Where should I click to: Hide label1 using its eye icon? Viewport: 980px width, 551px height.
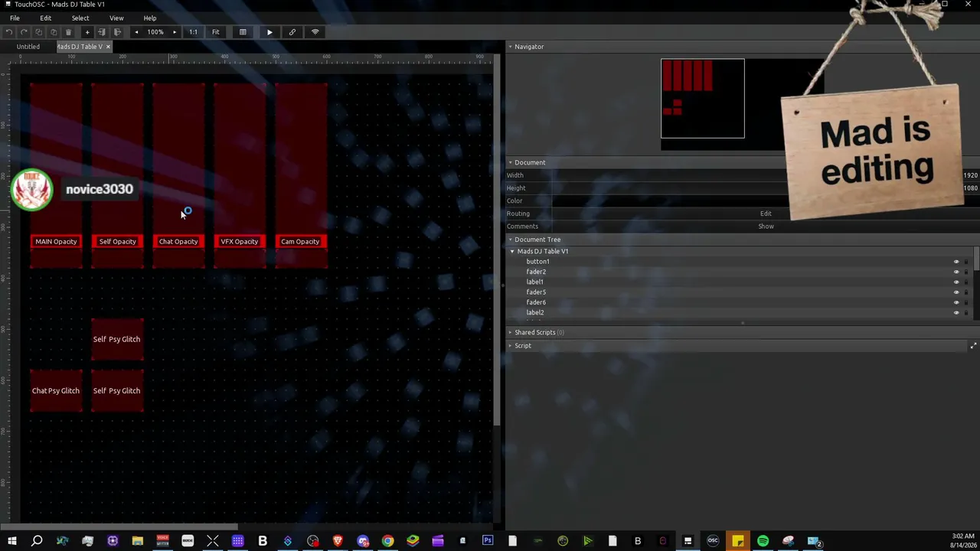click(x=955, y=282)
